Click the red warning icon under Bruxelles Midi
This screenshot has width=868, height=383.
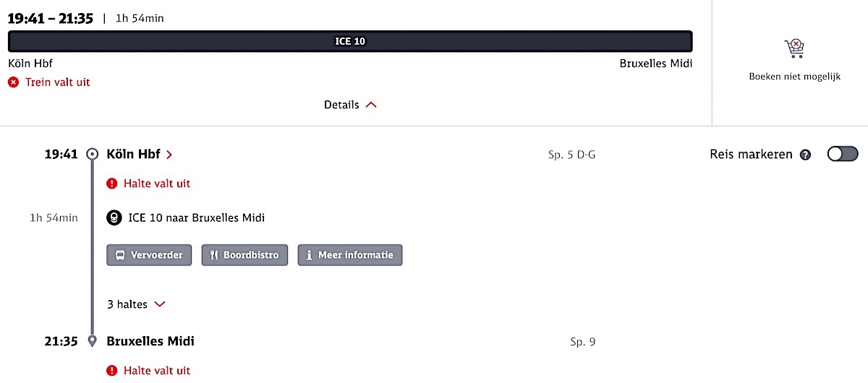tap(112, 371)
